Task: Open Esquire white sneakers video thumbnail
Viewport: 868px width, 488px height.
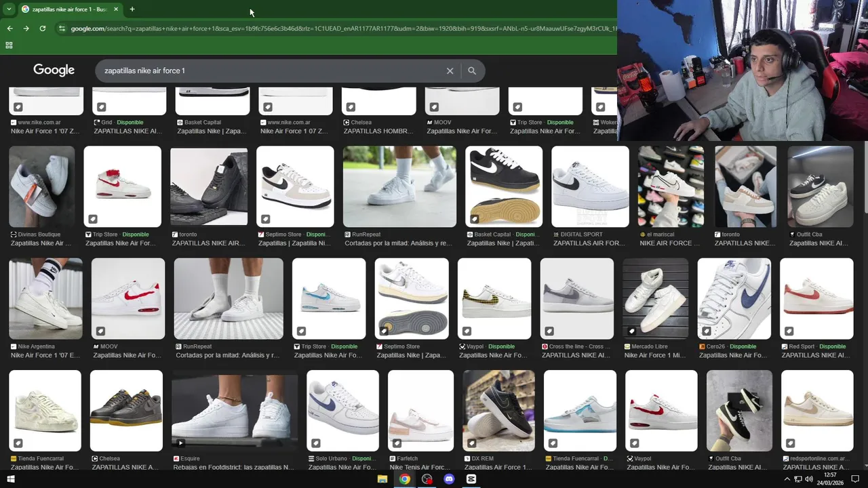Action: pos(235,411)
